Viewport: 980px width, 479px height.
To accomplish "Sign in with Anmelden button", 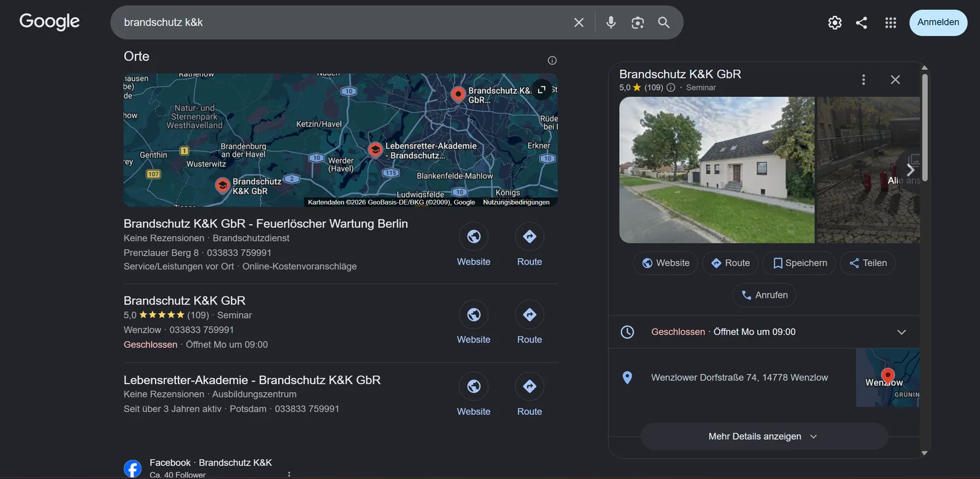I will click(x=938, y=23).
